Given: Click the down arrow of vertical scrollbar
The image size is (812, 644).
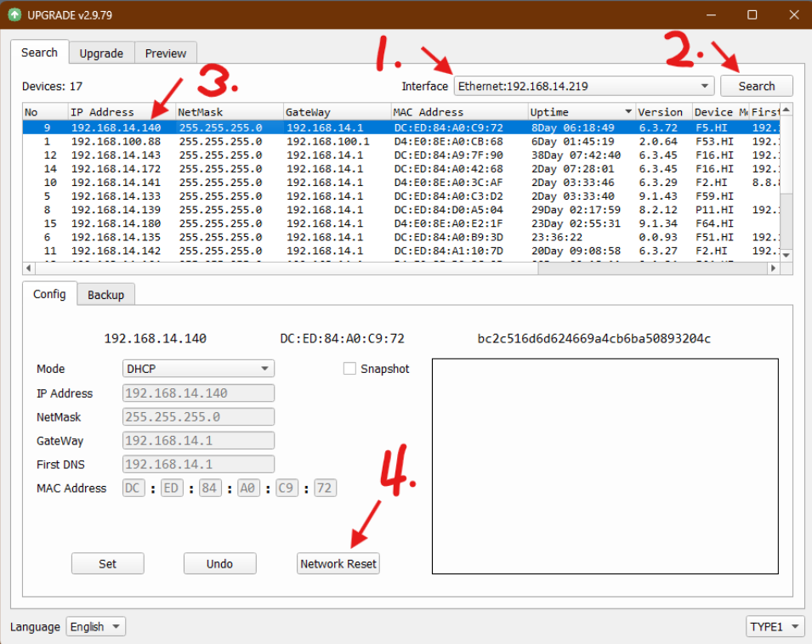Looking at the screenshot, I should 786,255.
